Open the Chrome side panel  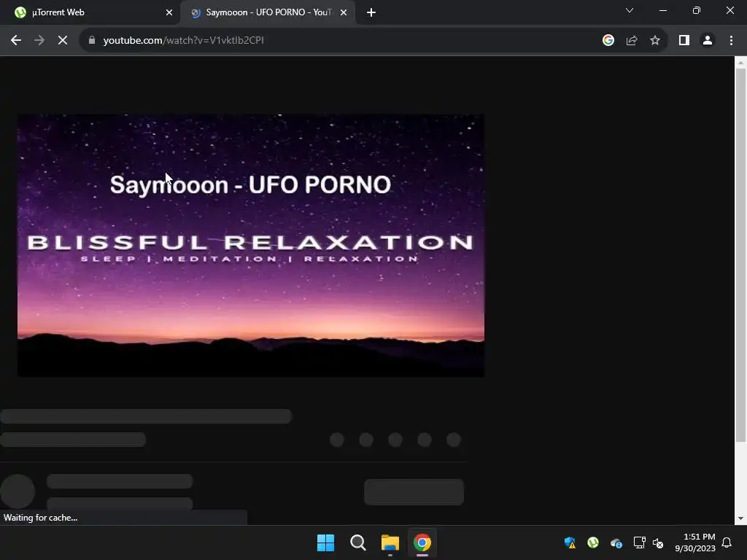(x=684, y=41)
